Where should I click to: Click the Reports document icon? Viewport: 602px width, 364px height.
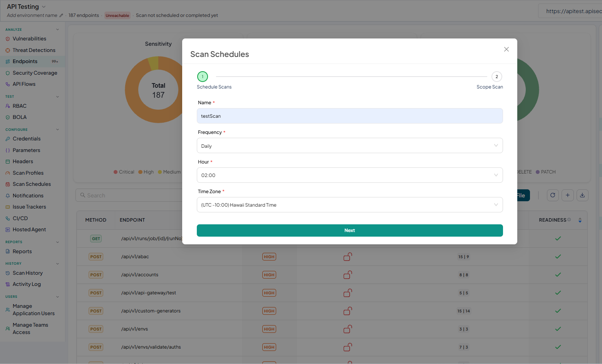point(8,252)
